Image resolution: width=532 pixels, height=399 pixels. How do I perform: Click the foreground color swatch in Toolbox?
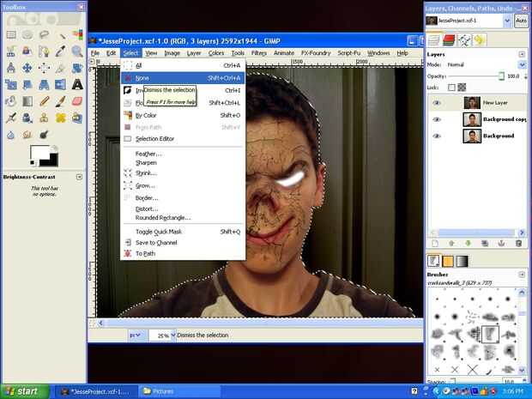pos(39,154)
